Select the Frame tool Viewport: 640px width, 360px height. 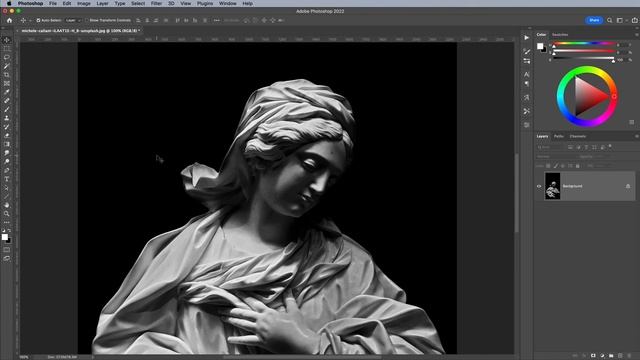coord(7,83)
